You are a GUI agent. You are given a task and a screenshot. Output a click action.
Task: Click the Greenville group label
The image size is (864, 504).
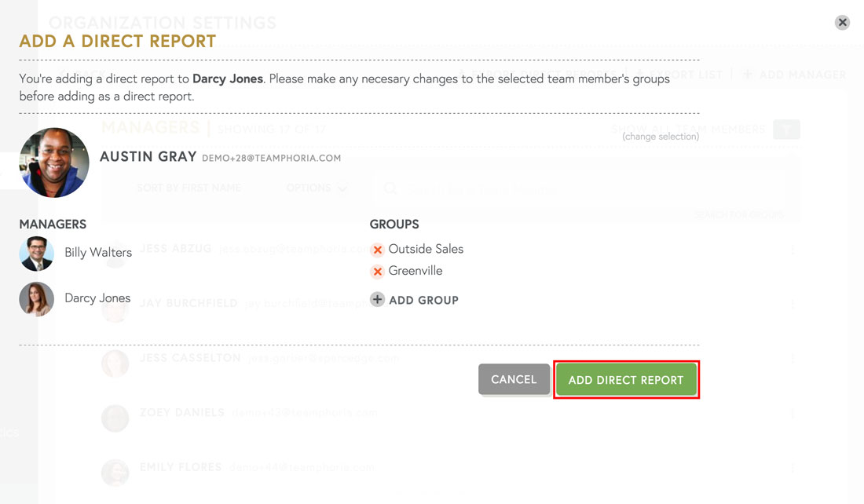(416, 271)
